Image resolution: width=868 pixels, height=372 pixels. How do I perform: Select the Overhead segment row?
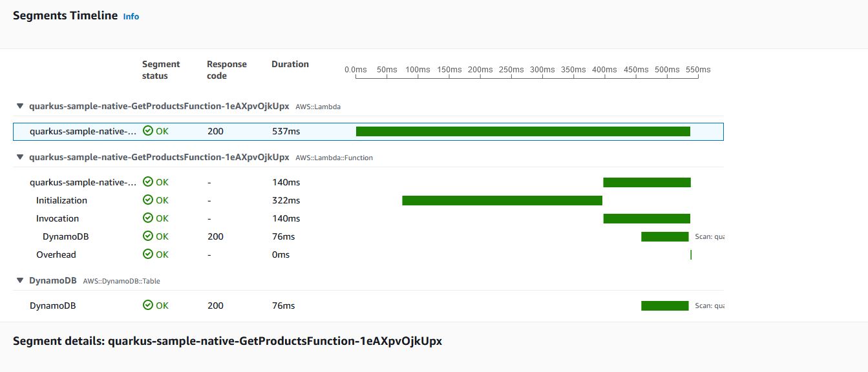point(368,254)
